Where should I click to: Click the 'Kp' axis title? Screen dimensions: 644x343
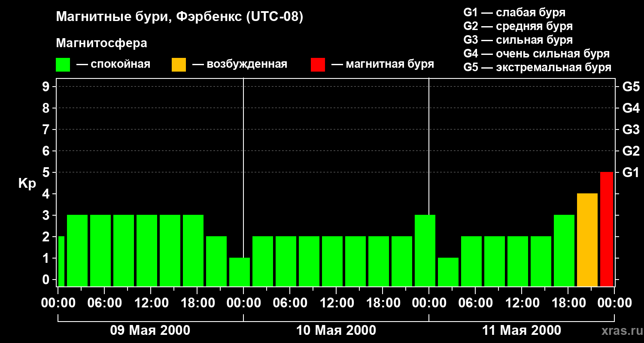tap(27, 184)
